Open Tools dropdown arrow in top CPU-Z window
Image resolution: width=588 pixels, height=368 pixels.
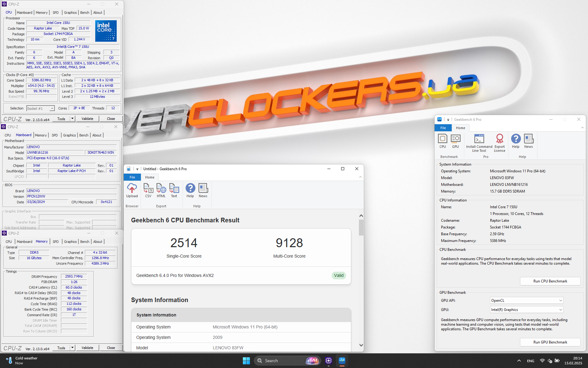(x=73, y=119)
